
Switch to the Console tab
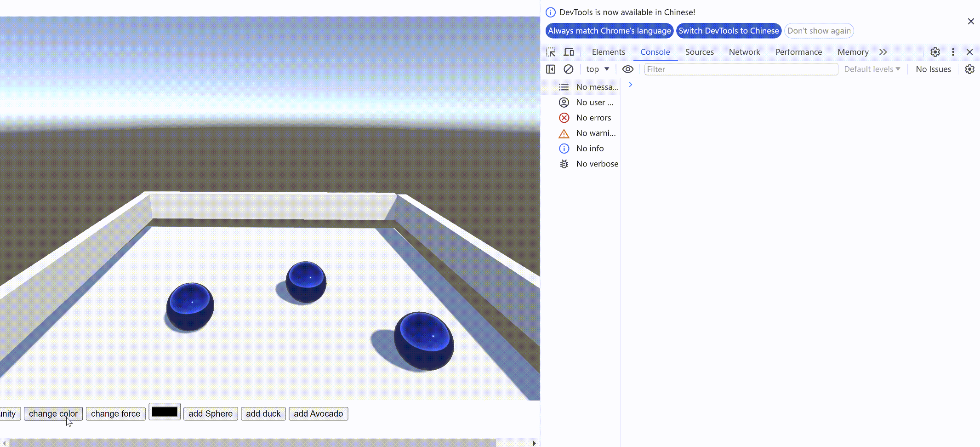point(655,52)
